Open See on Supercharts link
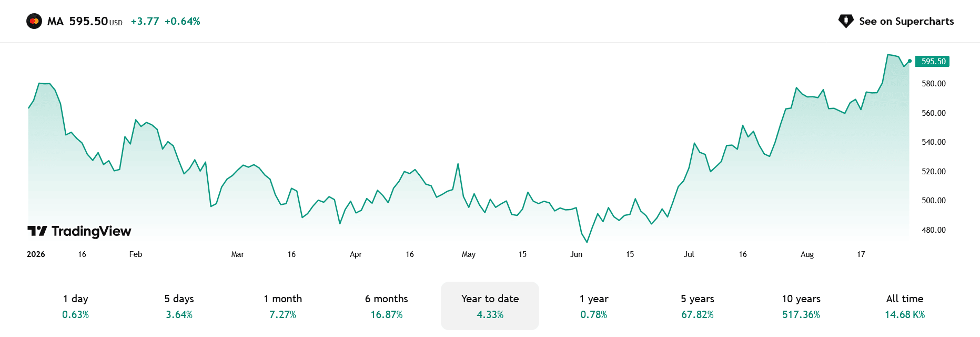The image size is (980, 337). click(896, 21)
